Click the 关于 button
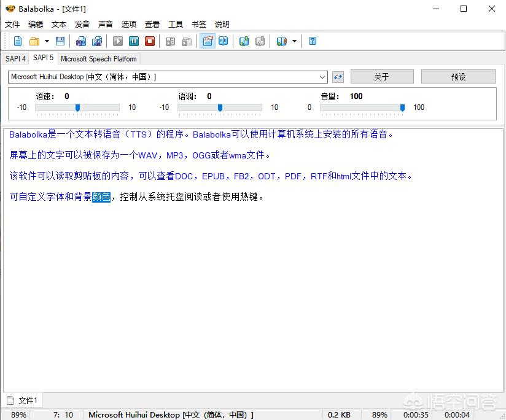506x420 pixels. coord(381,77)
